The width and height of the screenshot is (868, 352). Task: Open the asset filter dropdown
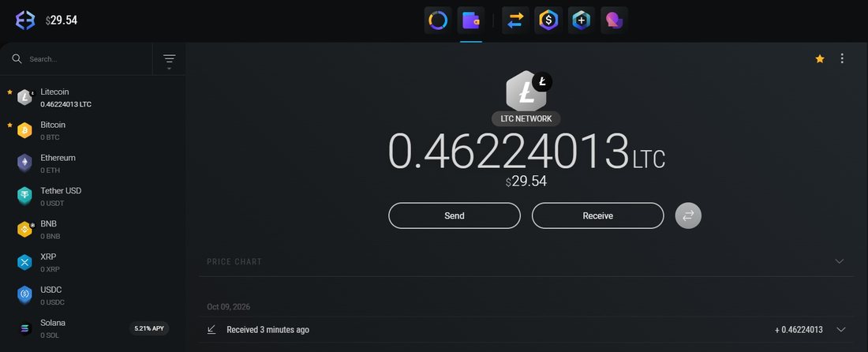click(170, 61)
